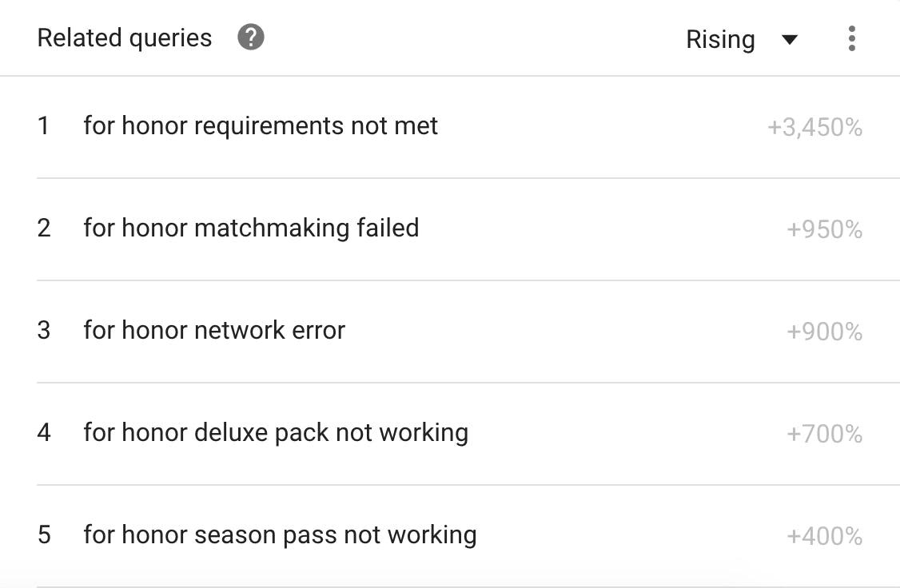Click rank number 2 in the list
This screenshot has width=900, height=588.
pyautogui.click(x=44, y=228)
